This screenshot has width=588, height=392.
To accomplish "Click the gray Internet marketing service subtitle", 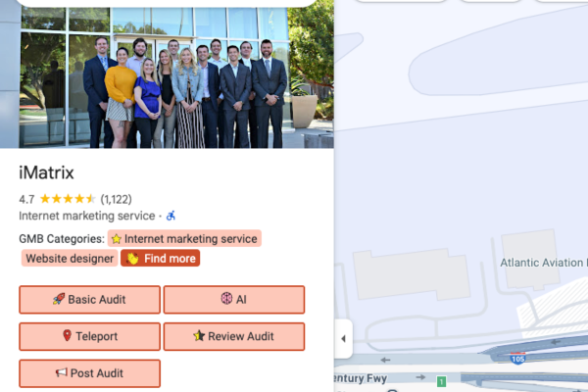I will click(x=86, y=216).
